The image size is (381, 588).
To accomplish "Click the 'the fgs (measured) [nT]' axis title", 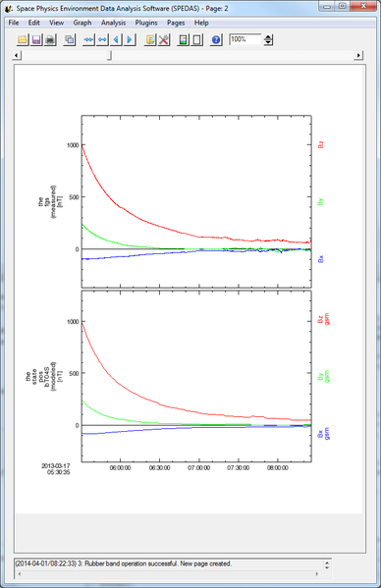I will point(51,202).
